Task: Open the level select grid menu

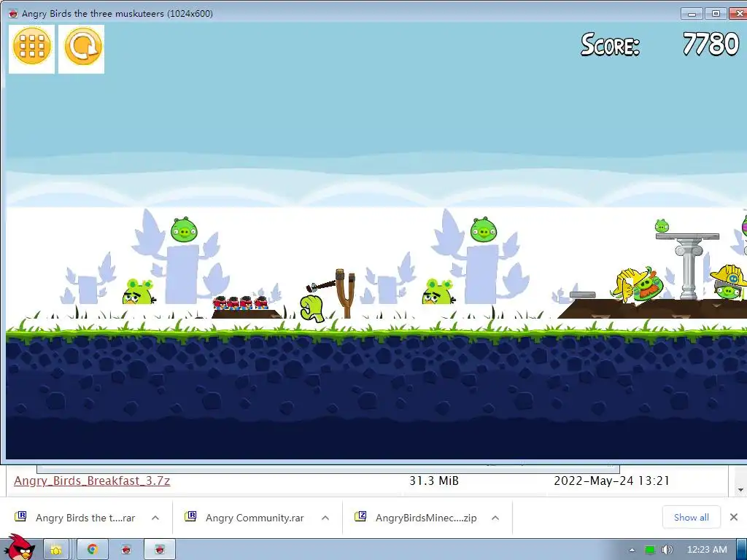Action: click(31, 47)
